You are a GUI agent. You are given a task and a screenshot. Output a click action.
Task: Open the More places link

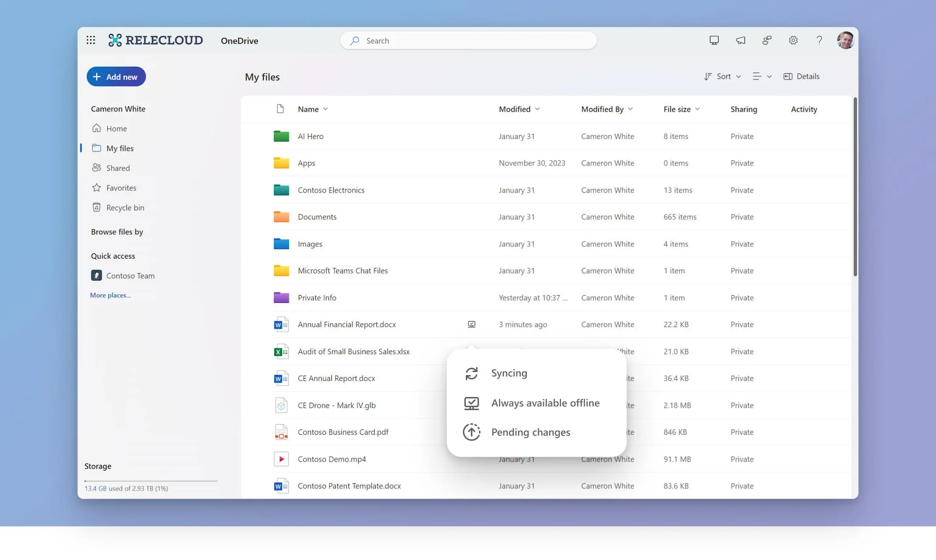click(x=110, y=295)
